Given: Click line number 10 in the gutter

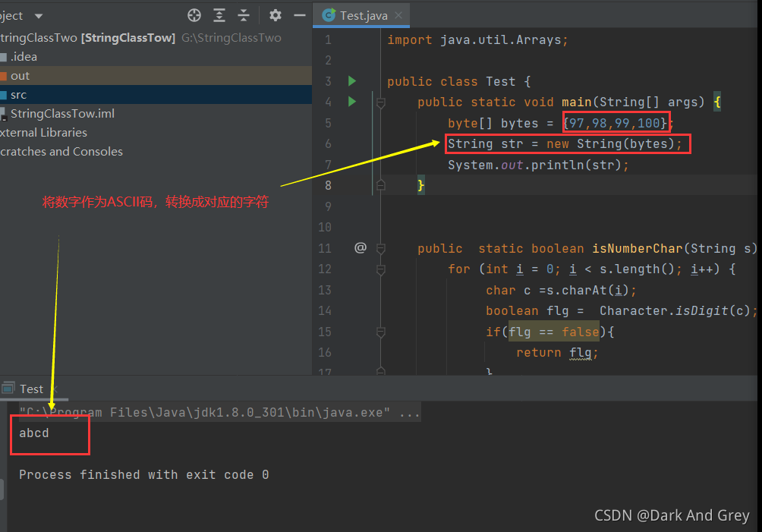Looking at the screenshot, I should [325, 228].
